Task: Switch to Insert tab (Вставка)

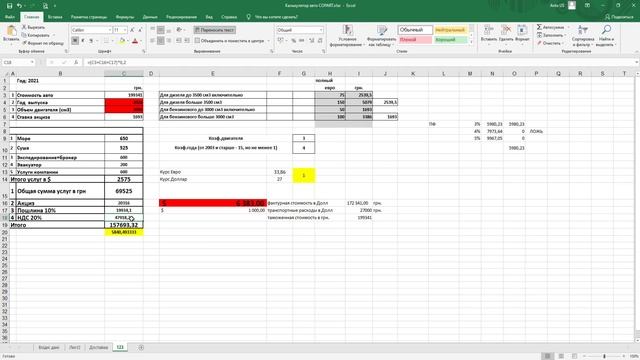Action: (55, 17)
